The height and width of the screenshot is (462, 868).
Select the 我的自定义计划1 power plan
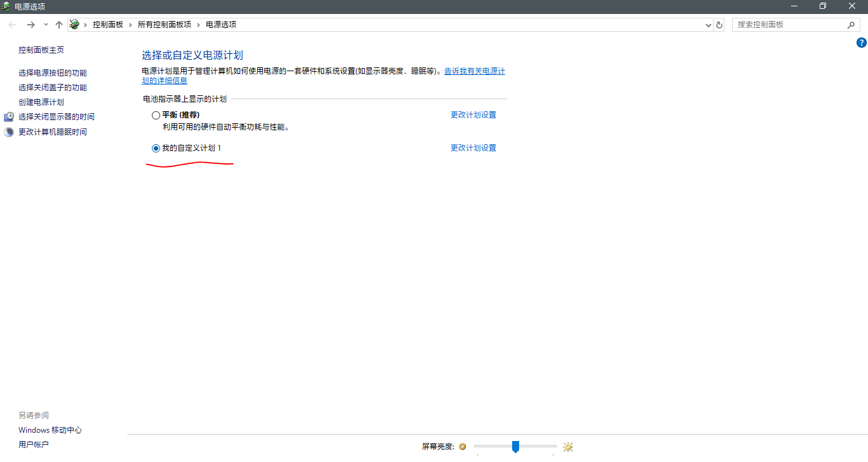pos(156,147)
